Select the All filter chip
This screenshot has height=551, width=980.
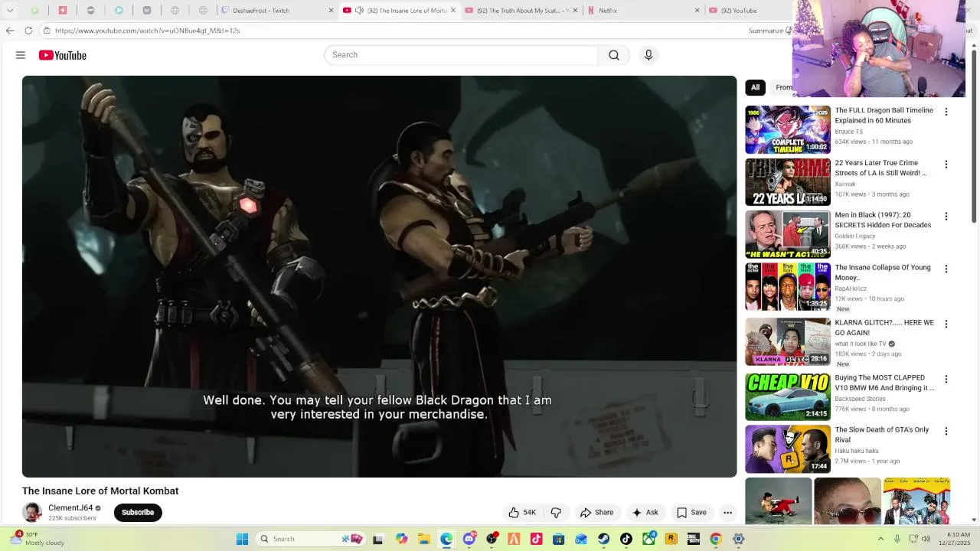(x=755, y=87)
